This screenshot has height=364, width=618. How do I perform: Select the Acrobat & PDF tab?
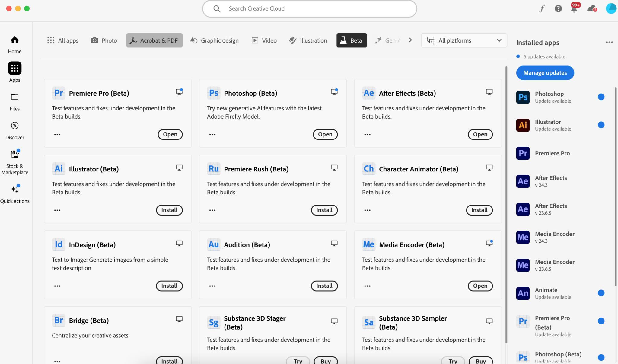point(154,40)
